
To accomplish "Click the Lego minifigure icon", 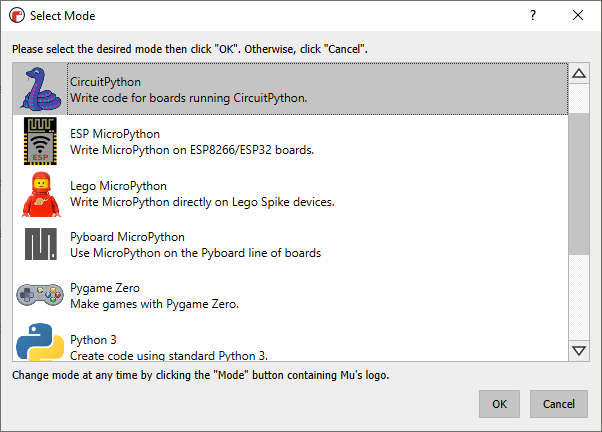I will click(40, 193).
